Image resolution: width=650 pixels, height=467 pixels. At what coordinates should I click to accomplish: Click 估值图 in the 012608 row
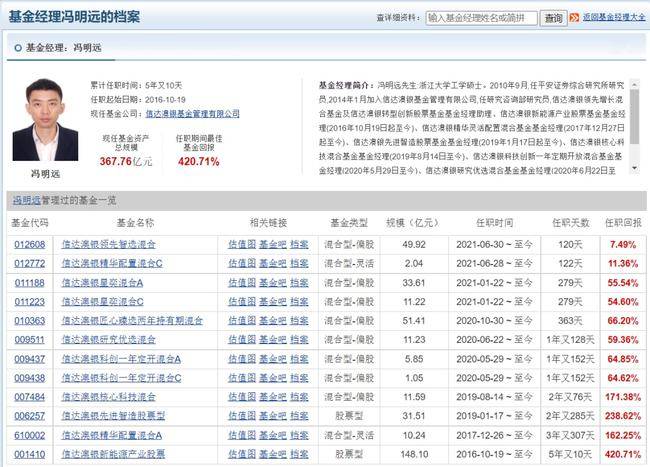click(242, 244)
